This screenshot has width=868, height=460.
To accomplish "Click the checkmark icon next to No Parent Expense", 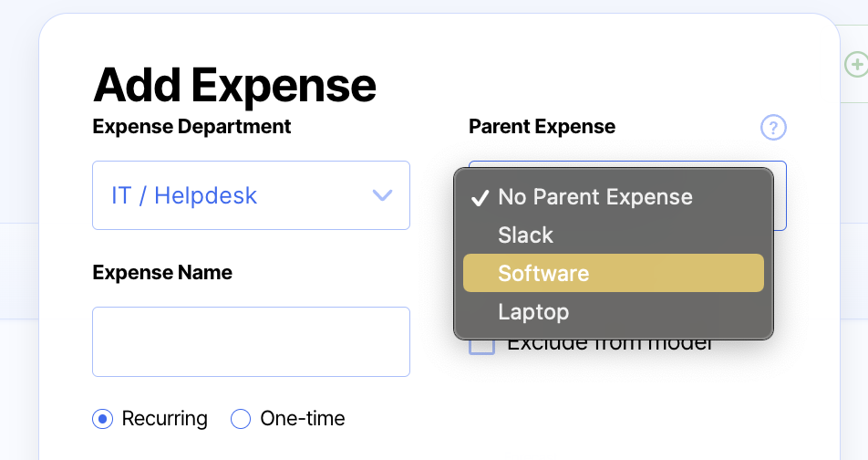I will [x=479, y=198].
